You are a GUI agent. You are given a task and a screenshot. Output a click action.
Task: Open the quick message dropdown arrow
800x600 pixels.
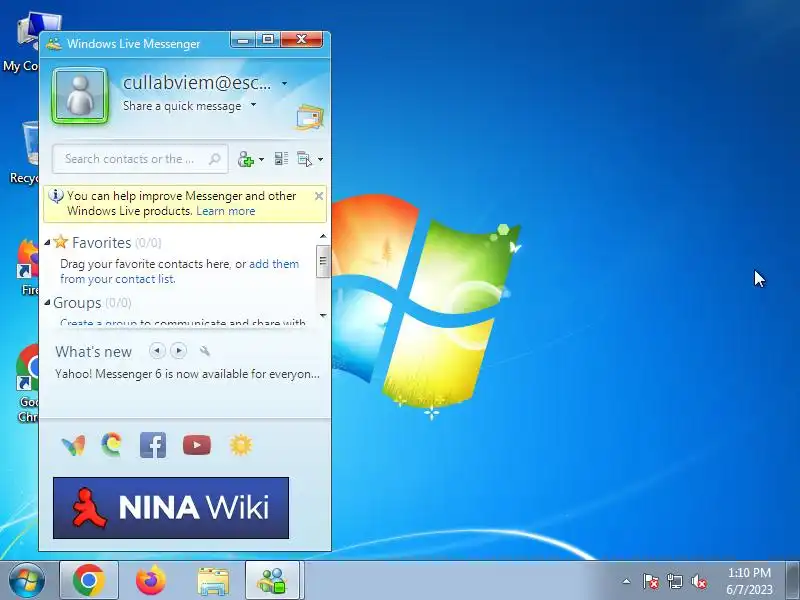pyautogui.click(x=253, y=105)
